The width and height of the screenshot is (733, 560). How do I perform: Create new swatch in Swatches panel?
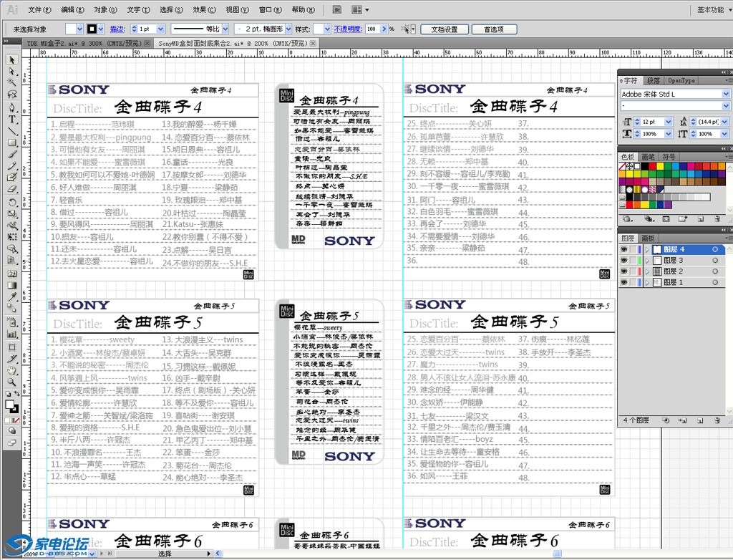[700, 218]
